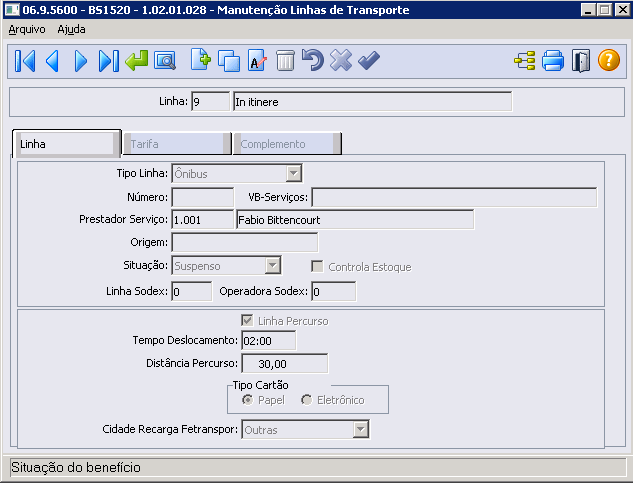Go to next record arrow
Image resolution: width=633 pixels, height=483 pixels.
click(81, 61)
